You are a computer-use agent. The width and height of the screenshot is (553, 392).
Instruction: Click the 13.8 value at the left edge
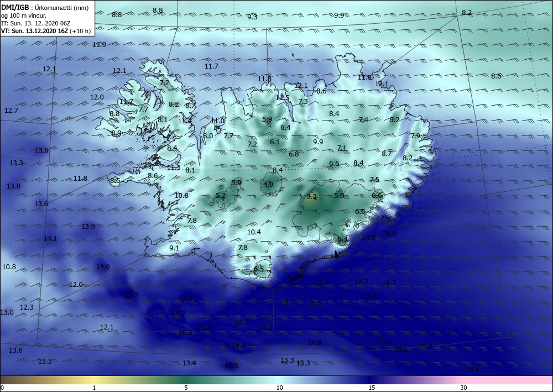click(x=13, y=186)
